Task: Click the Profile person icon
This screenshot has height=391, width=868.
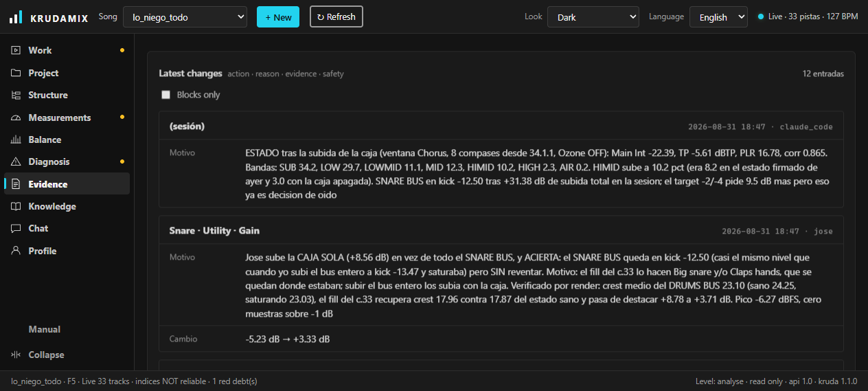Action: tap(16, 251)
